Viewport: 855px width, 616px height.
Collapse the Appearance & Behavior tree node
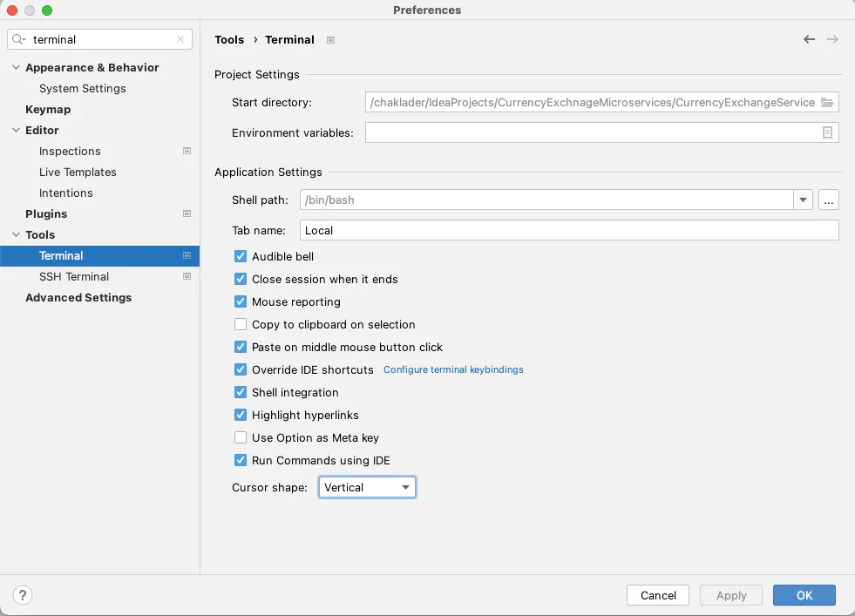(16, 68)
